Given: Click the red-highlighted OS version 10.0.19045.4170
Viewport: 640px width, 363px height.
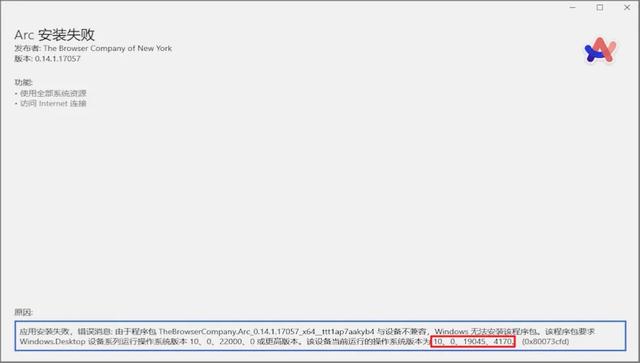Looking at the screenshot, I should click(473, 341).
